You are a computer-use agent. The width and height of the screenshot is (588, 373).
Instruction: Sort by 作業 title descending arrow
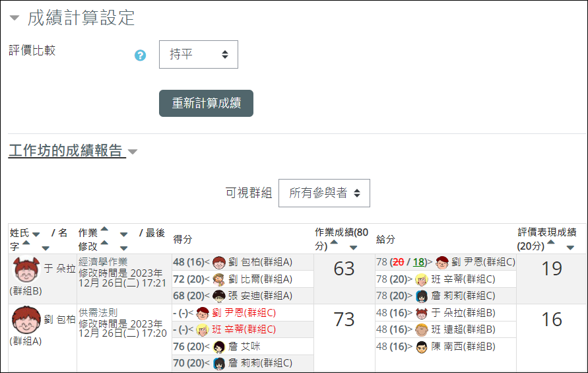[x=124, y=234]
